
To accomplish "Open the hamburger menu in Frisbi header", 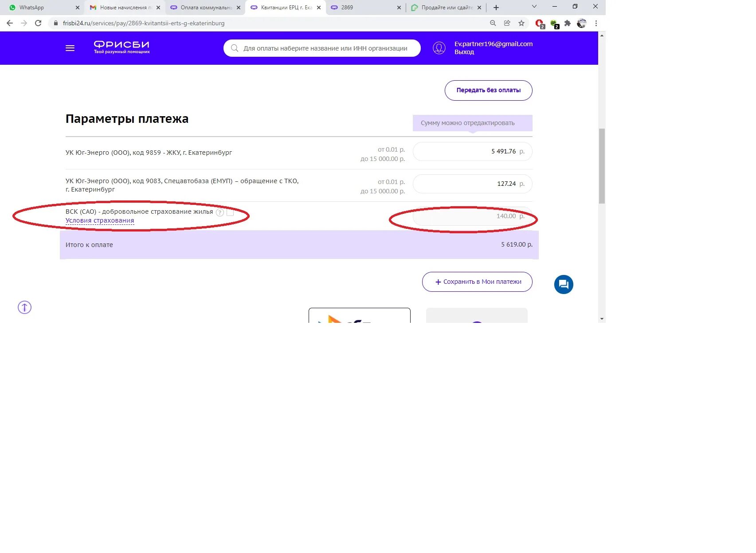I will [x=70, y=48].
